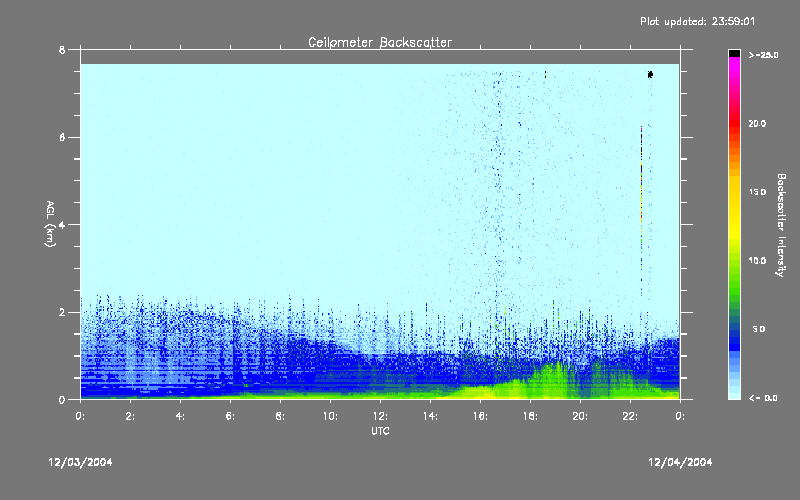Click the x-axis tick label 6:

tap(230, 416)
